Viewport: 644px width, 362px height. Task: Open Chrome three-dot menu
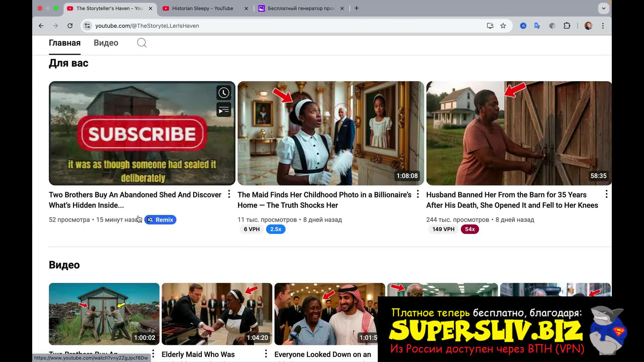pos(603,26)
